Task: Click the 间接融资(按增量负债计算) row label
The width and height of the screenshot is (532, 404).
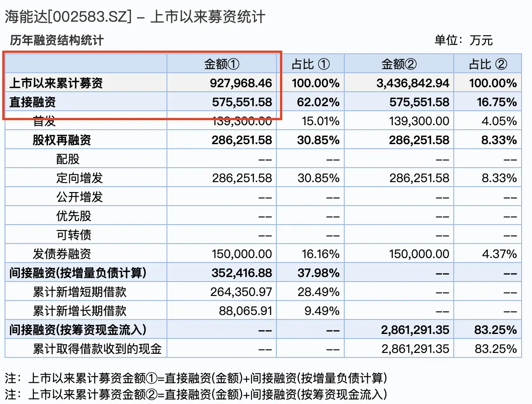Action: [78, 273]
